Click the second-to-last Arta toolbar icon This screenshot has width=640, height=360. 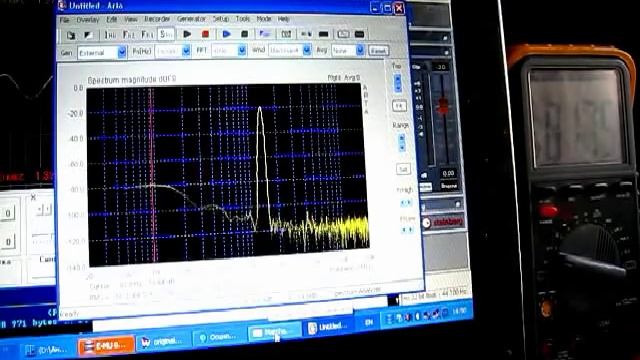tap(343, 34)
